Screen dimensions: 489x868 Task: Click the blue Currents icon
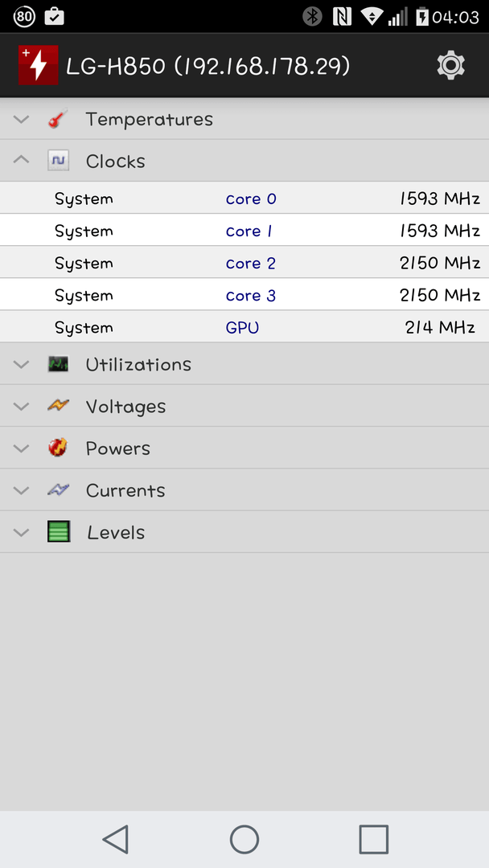(58, 489)
